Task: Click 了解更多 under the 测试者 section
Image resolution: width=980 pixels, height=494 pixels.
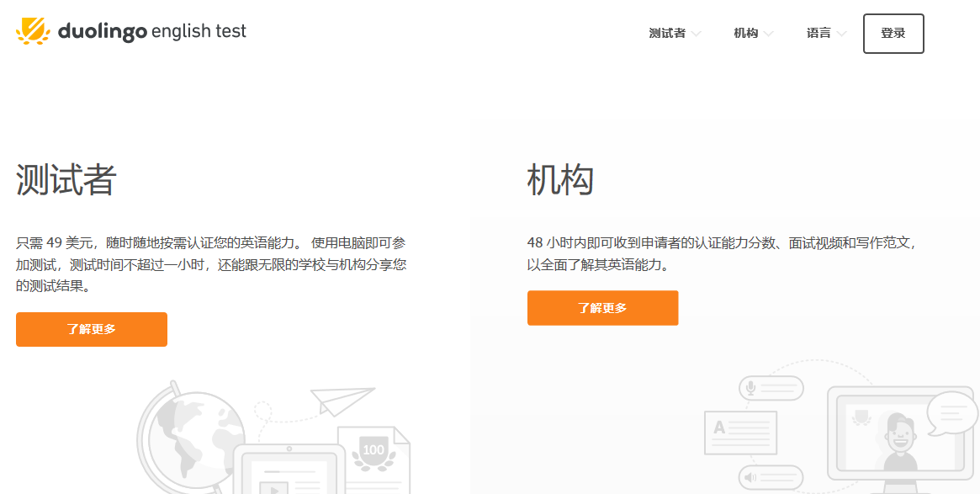Action: point(92,329)
